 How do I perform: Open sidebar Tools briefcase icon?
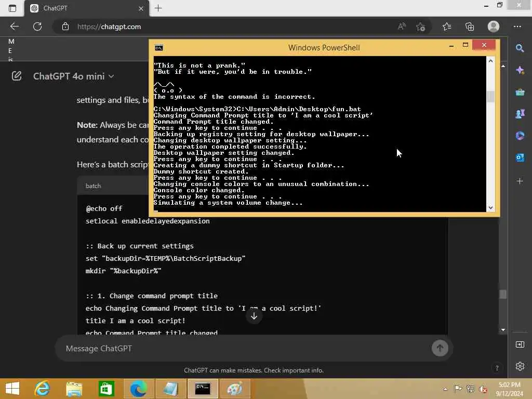point(520,92)
